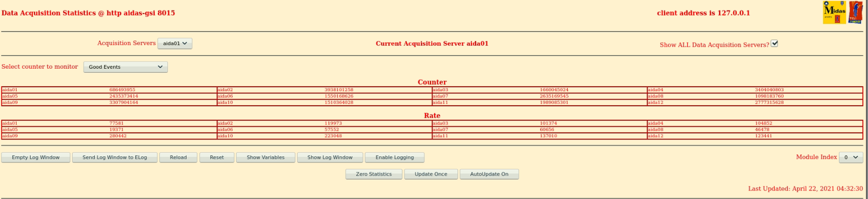
Task: Toggle Show ALL Data Acquisition Servers checkbox
Action: (774, 44)
